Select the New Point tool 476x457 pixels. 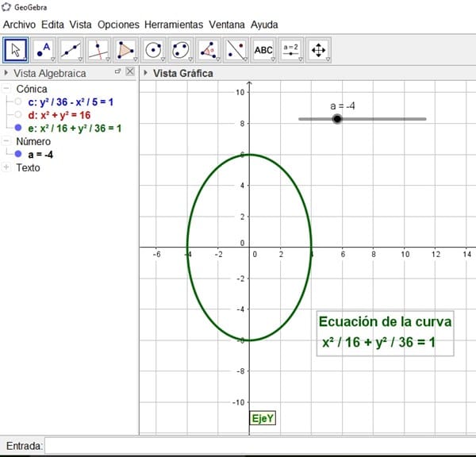[x=44, y=49]
